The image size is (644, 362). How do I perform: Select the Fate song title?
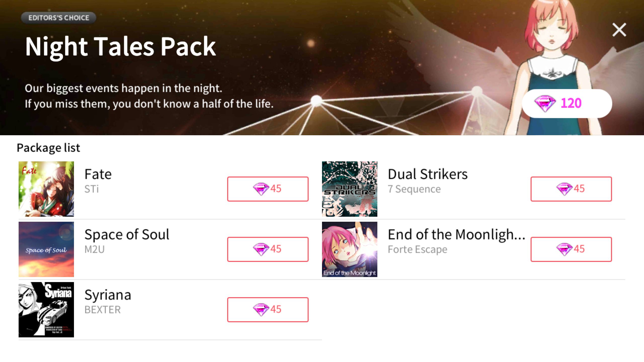point(98,174)
